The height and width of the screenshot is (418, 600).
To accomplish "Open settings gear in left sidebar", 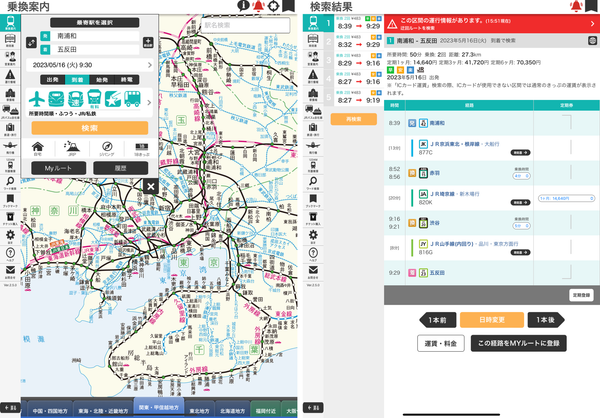I will (10, 236).
